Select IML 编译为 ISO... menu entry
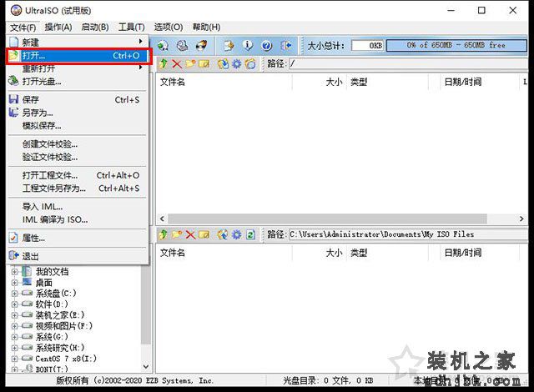The height and width of the screenshot is (392, 534). [78, 219]
